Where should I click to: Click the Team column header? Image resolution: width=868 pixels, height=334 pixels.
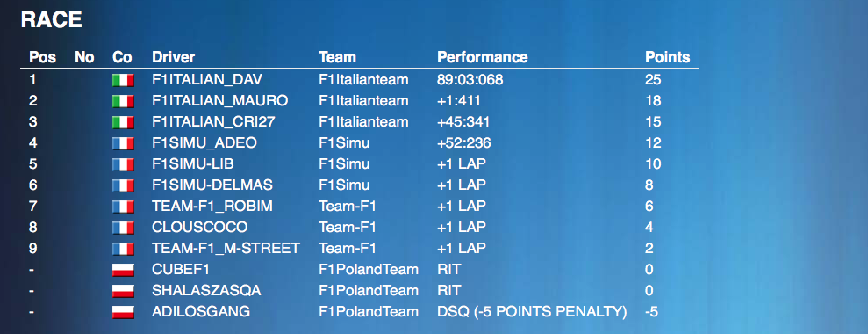click(x=337, y=57)
